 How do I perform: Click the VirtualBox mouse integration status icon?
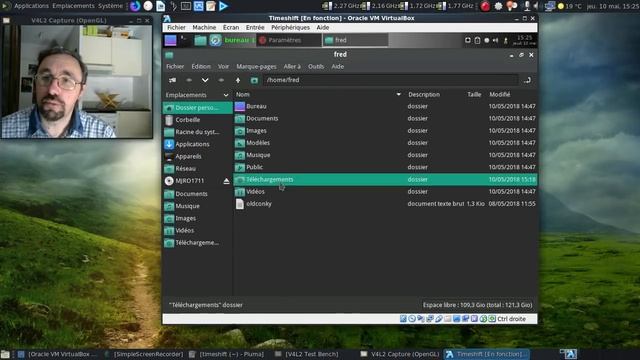[483, 319]
